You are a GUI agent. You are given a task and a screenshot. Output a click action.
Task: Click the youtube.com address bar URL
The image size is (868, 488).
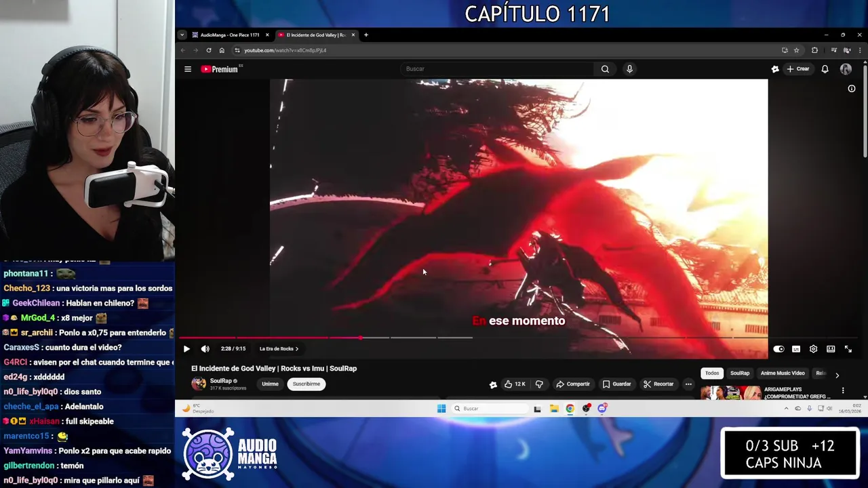click(x=285, y=50)
